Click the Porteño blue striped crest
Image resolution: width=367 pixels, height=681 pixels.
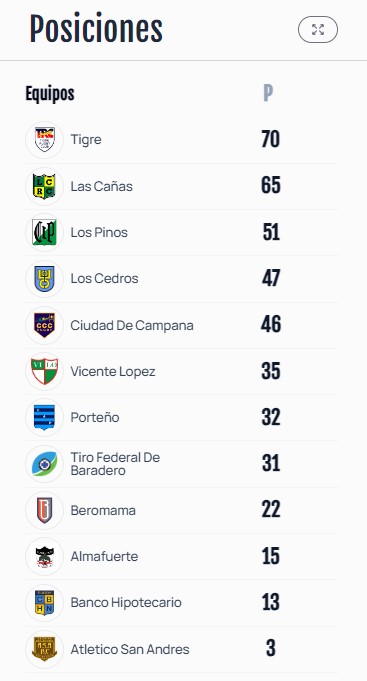(44, 417)
